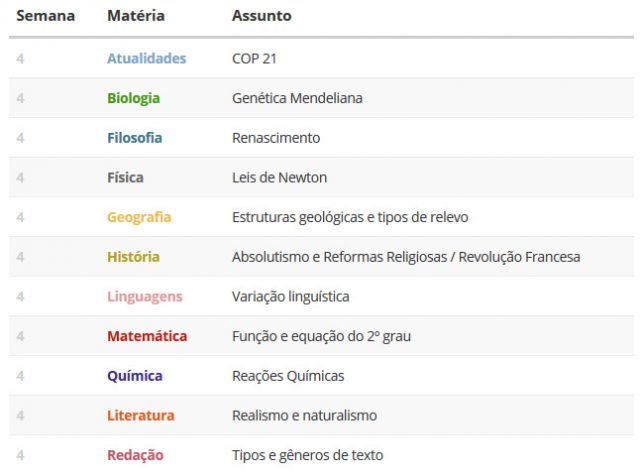
Task: Click the Física subject link
Action: 125,178
